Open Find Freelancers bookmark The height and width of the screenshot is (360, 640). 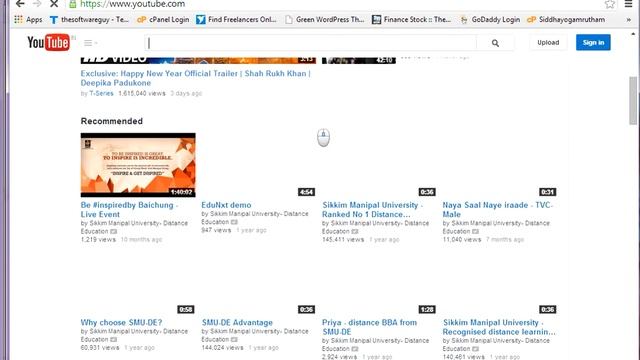click(236, 19)
